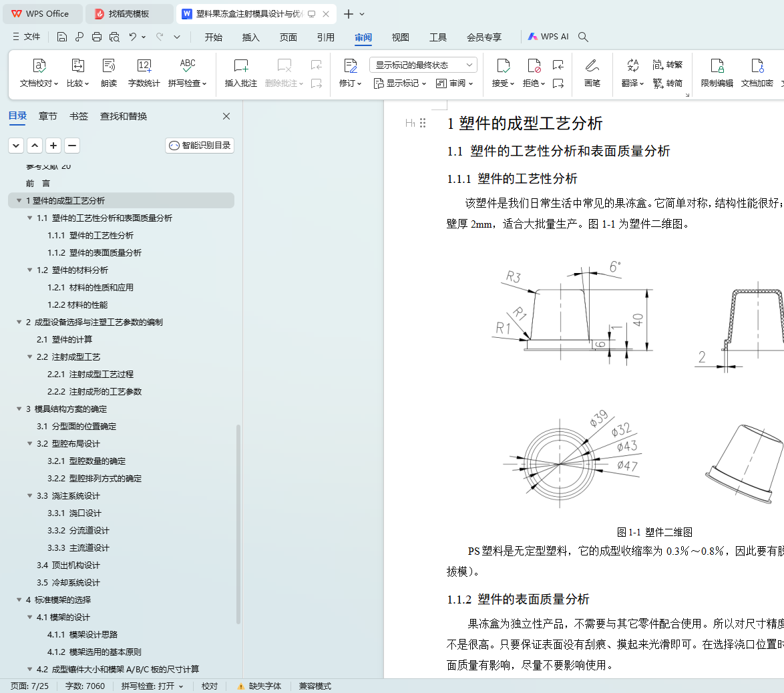Switch to 视图 (View) ribbon tab
The height and width of the screenshot is (693, 784).
point(401,37)
